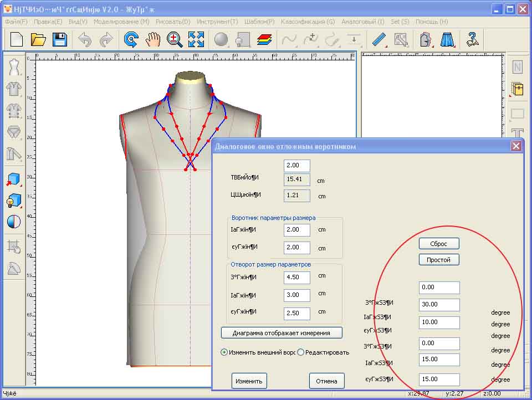Click the blue skirt icon in toolbar

point(447,39)
